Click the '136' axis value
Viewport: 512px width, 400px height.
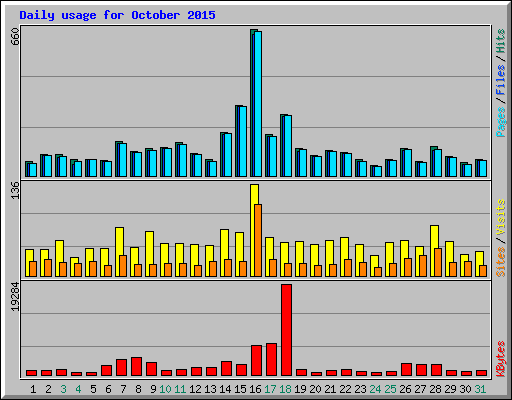pos(15,190)
